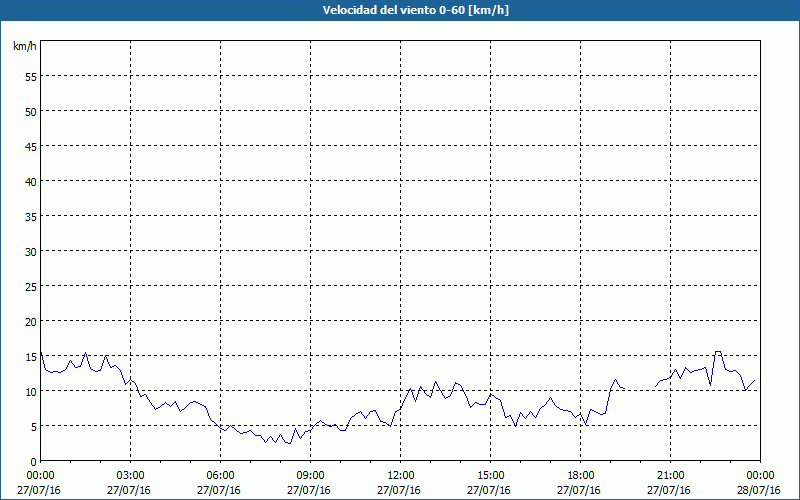
Task: Click the y-axis label '0'
Action: point(34,462)
